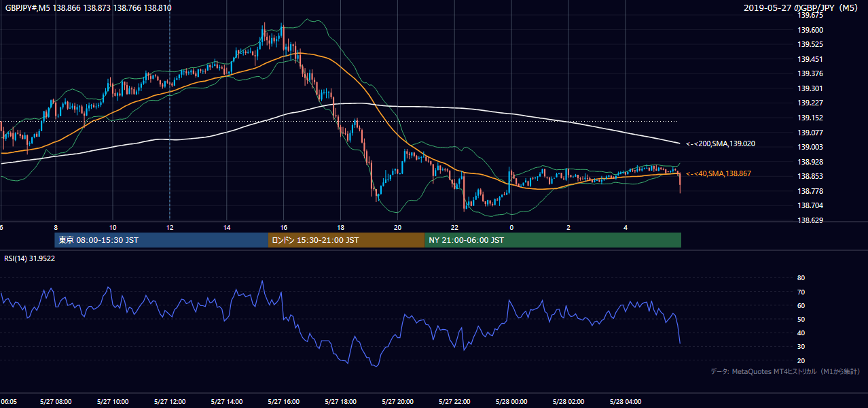Screen dimensions: 868x408
Task: Click the RSI scale value 50
Action: [x=801, y=319]
